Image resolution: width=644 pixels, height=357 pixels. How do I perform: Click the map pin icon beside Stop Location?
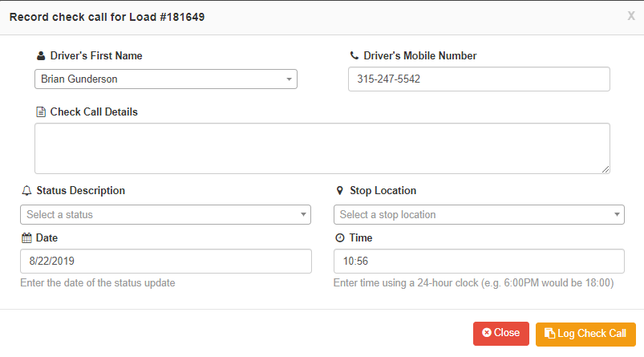[x=340, y=191]
